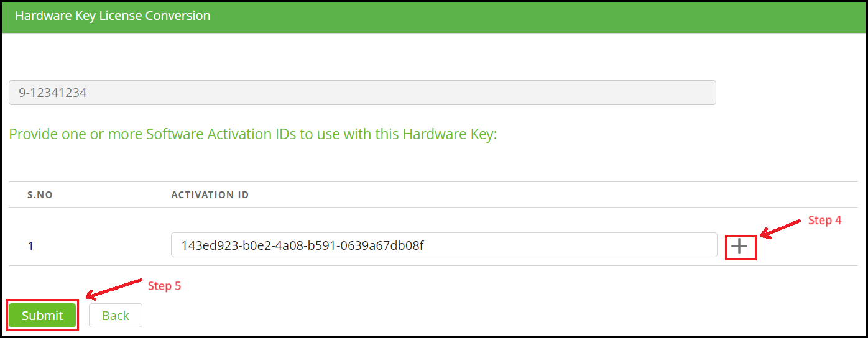Click 'Software Activation IDs' phrase in green instruction
This screenshot has width=868, height=338.
(x=221, y=134)
